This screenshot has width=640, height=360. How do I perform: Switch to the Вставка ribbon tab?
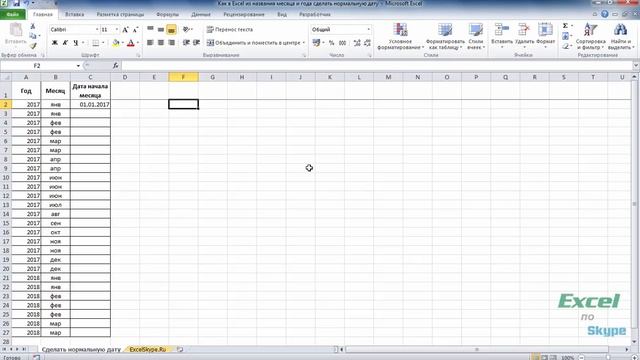(x=75, y=14)
